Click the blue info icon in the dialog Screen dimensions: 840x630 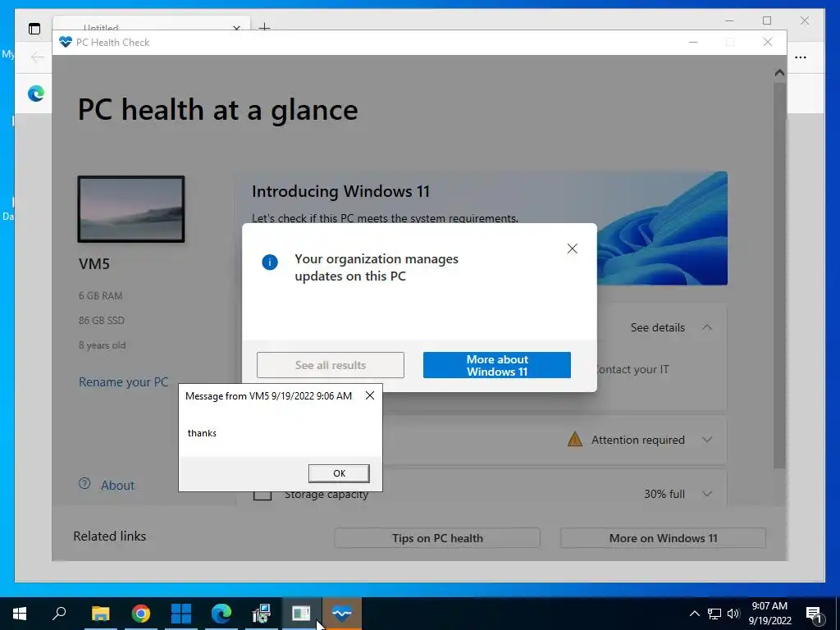269,262
